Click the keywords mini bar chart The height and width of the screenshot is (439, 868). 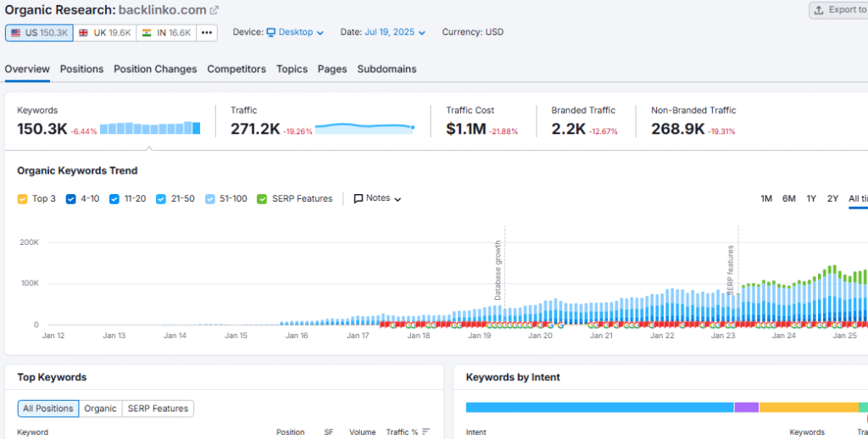(x=150, y=128)
